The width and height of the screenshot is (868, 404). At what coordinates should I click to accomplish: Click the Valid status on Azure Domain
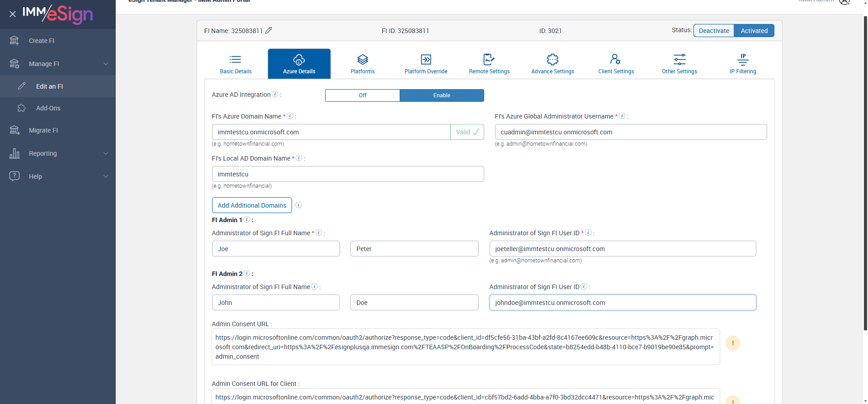pyautogui.click(x=467, y=132)
